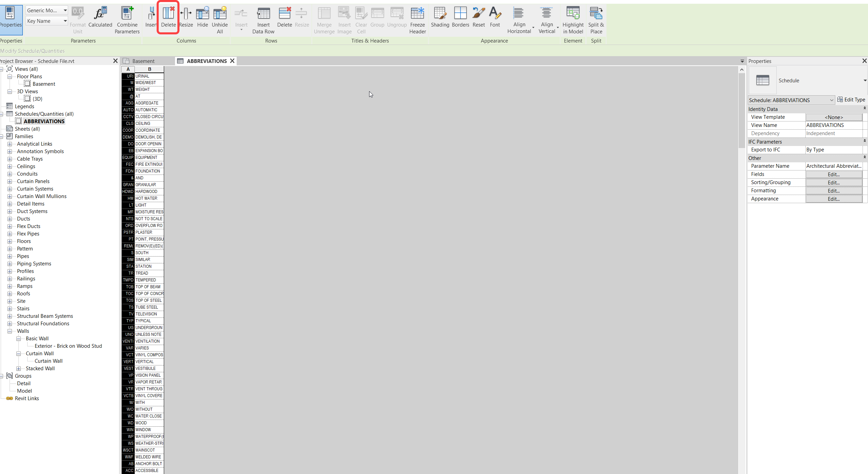Insert an image into a cell
The width and height of the screenshot is (868, 474).
344,19
